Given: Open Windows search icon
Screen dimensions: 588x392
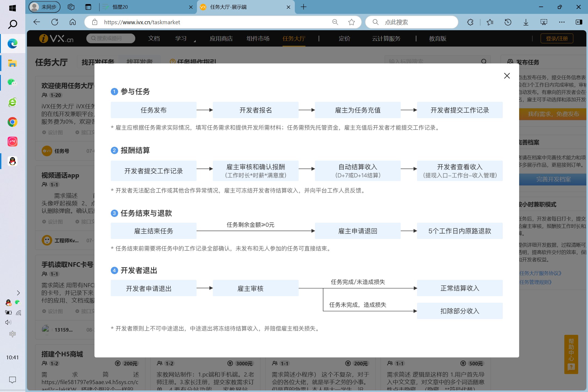Looking at the screenshot, I should point(13,24).
